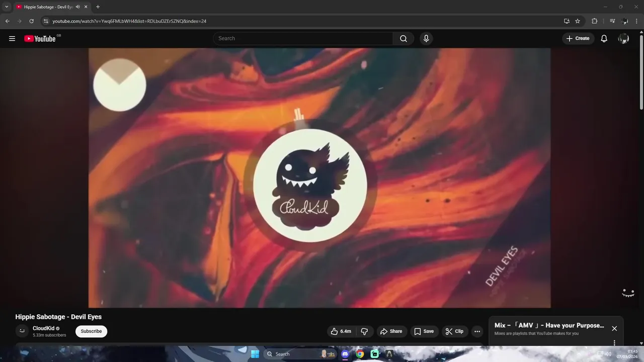Screen dimensions: 644x362
Task: Click the search magnifier button
Action: (404, 39)
